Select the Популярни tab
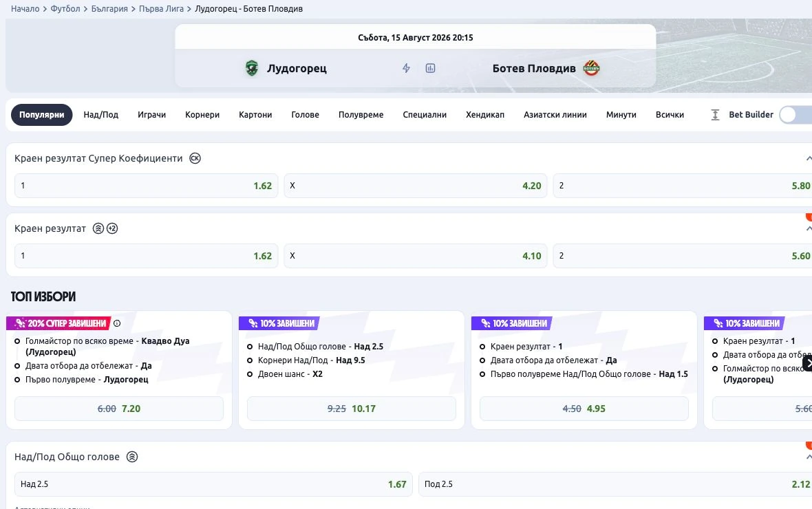Viewport: 812px width, 509px height. pos(42,115)
